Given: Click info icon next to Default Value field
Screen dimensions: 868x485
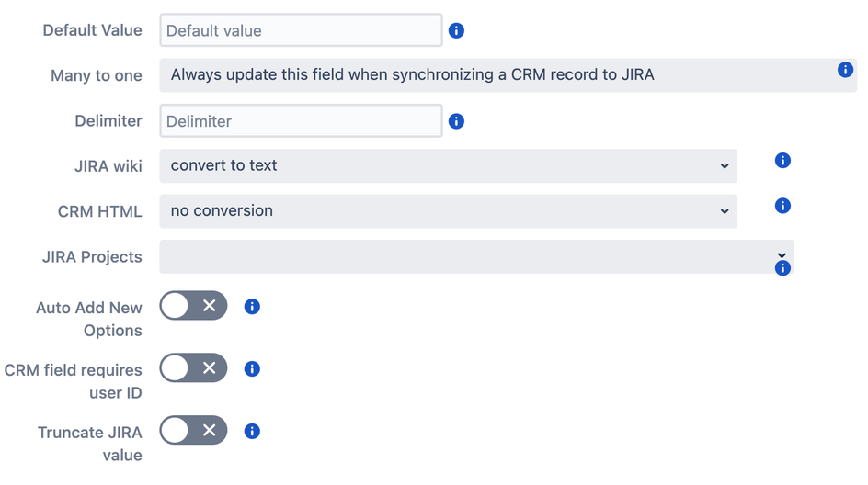Looking at the screenshot, I should (456, 30).
